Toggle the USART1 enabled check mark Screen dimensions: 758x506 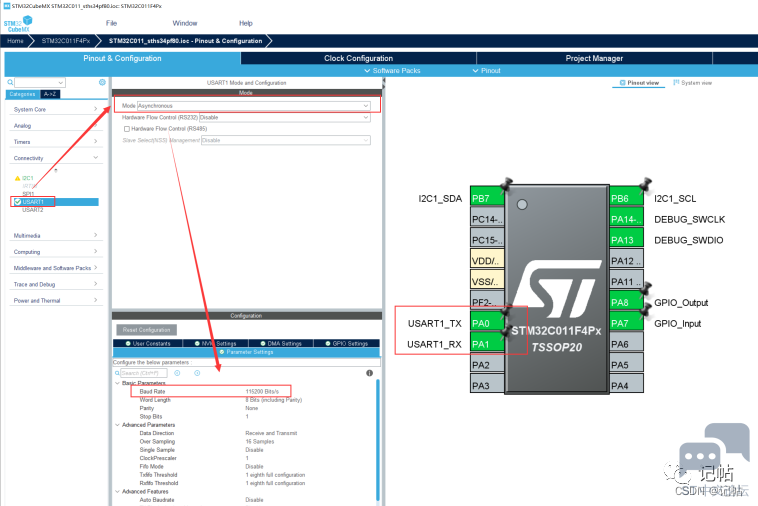pos(17,202)
